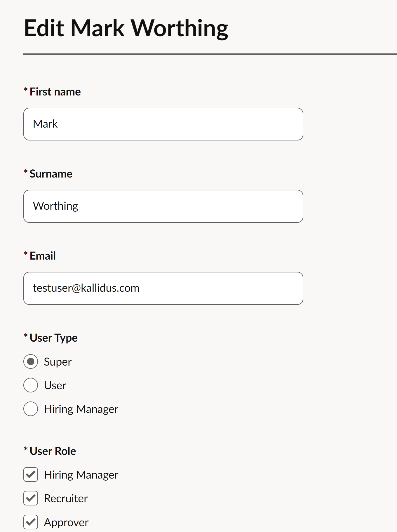
Task: Focus the Email field containing testuser@kallidus.com
Action: (163, 288)
